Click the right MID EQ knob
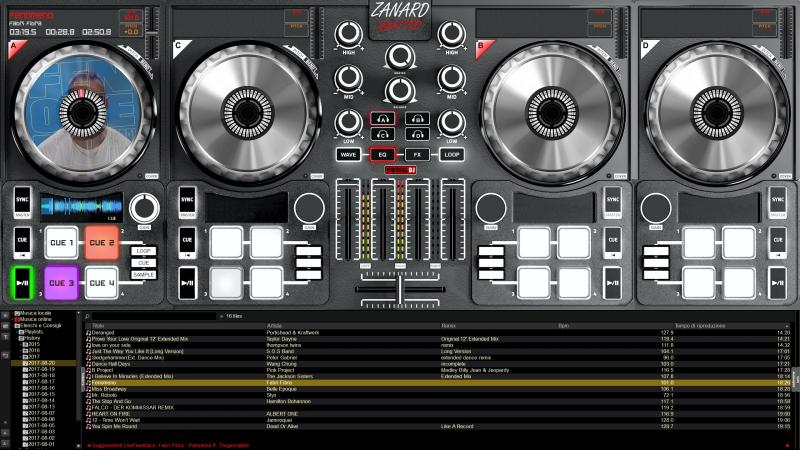This screenshot has height=450, width=800. click(x=452, y=79)
